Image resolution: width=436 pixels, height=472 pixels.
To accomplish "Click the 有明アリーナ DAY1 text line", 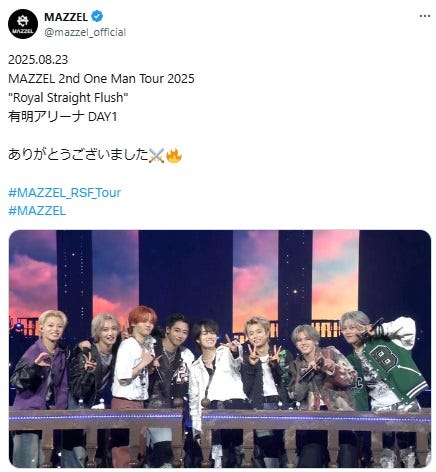I will click(63, 117).
